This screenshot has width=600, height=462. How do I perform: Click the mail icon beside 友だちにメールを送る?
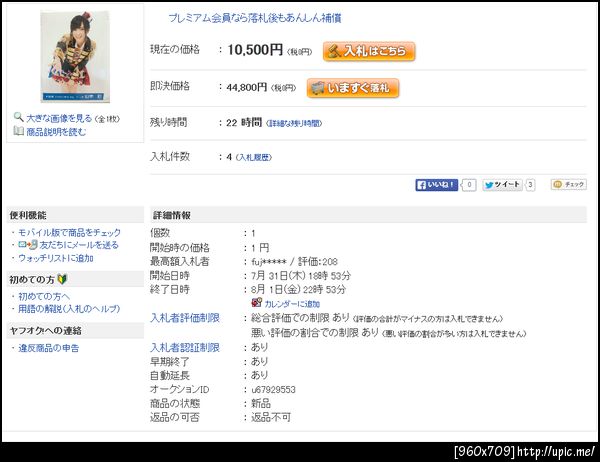coord(28,245)
